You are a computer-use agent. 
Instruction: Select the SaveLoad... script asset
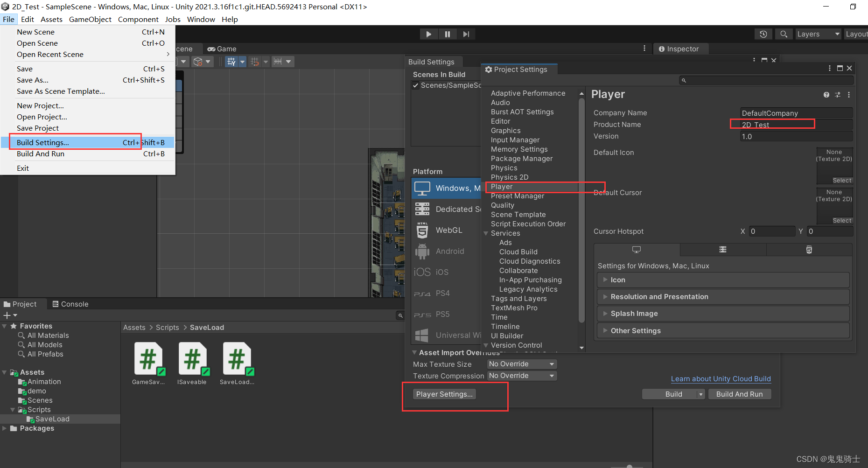(x=237, y=363)
